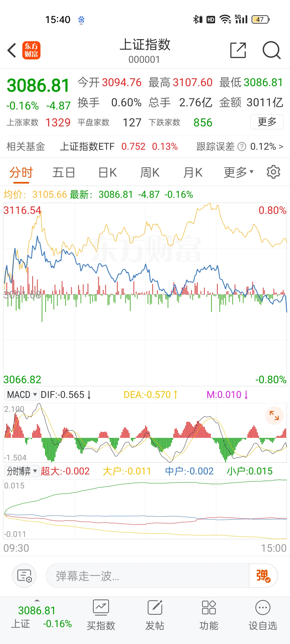
Task: Tap the 平盘家数 127 value
Action: tap(132, 123)
